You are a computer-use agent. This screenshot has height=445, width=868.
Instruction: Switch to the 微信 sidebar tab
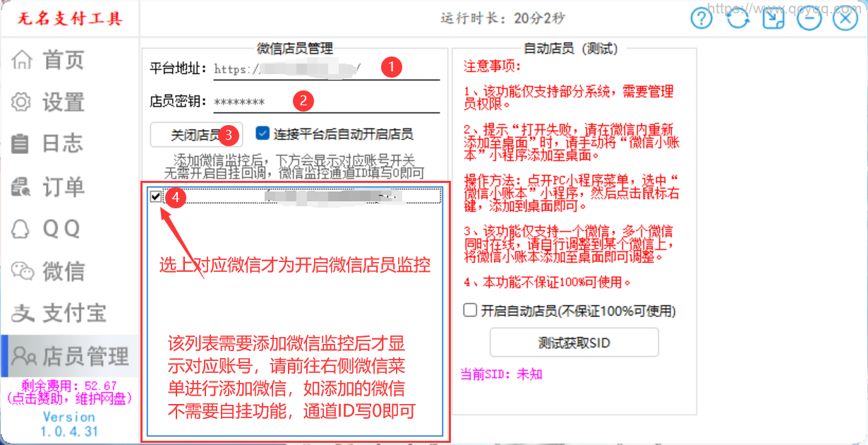[64, 271]
